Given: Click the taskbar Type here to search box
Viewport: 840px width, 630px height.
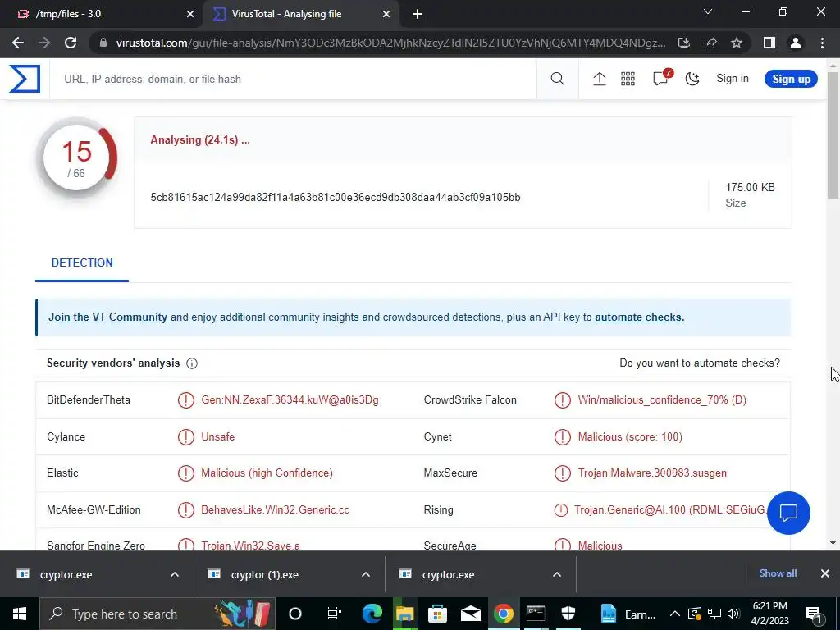Looking at the screenshot, I should (157, 614).
